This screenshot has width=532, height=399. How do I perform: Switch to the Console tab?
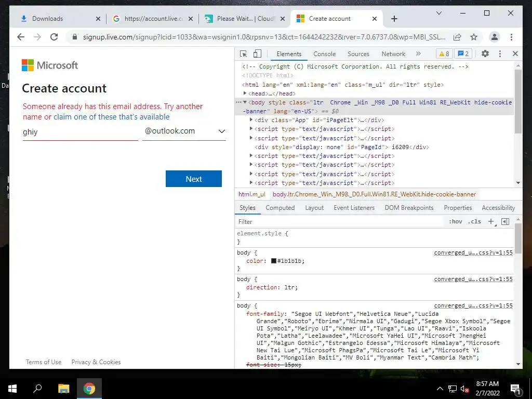pos(324,54)
